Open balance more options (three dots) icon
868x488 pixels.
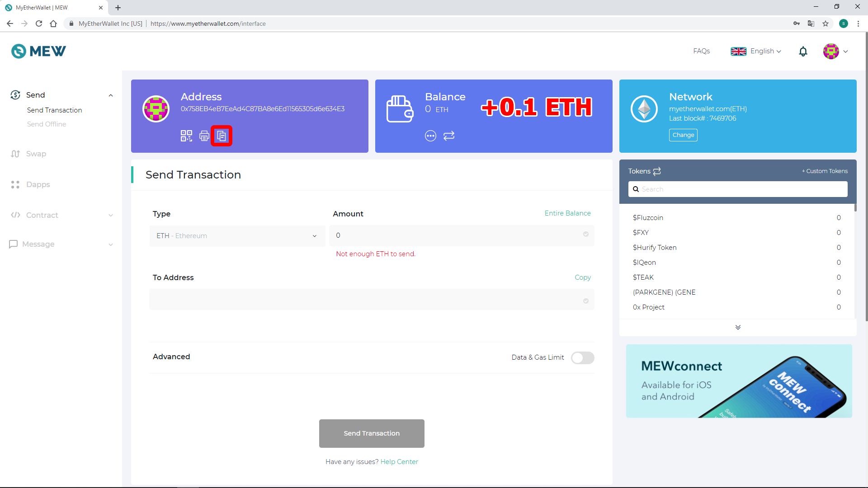coord(430,136)
